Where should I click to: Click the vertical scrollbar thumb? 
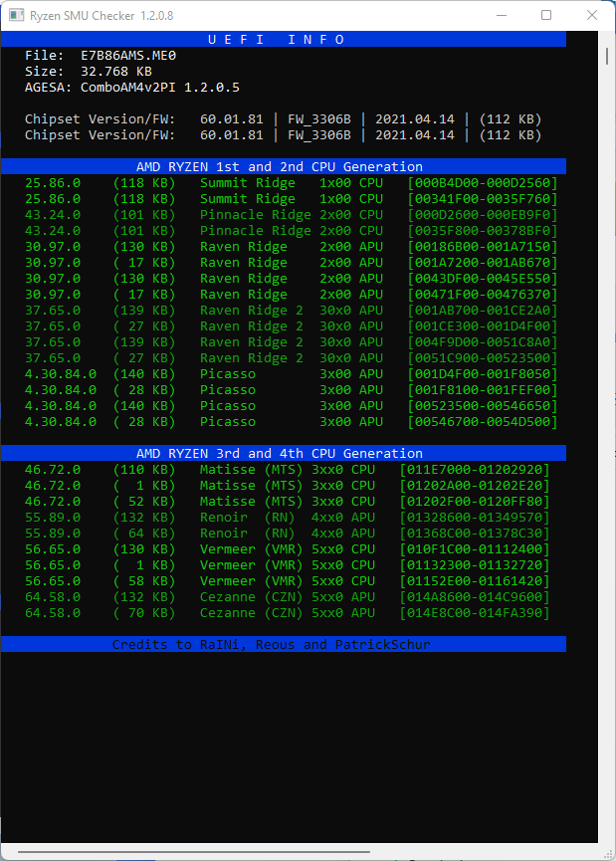[x=607, y=56]
